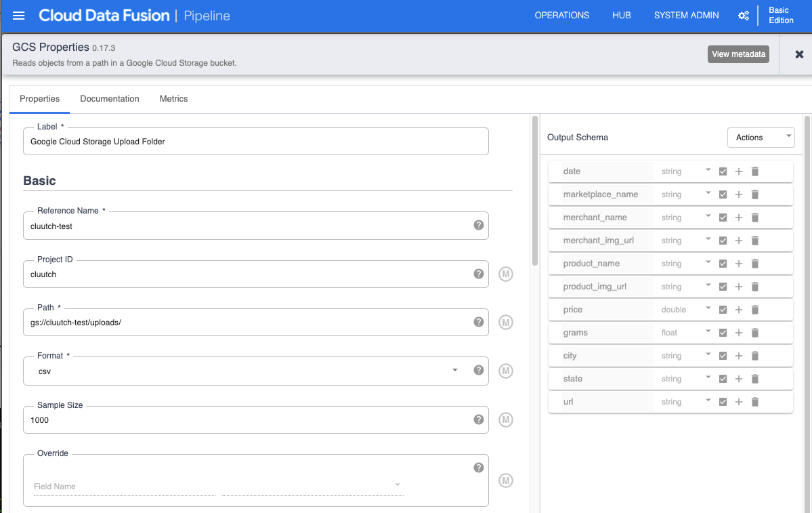Viewport: 812px width, 513px height.
Task: Add a field after product_name
Action: click(738, 264)
